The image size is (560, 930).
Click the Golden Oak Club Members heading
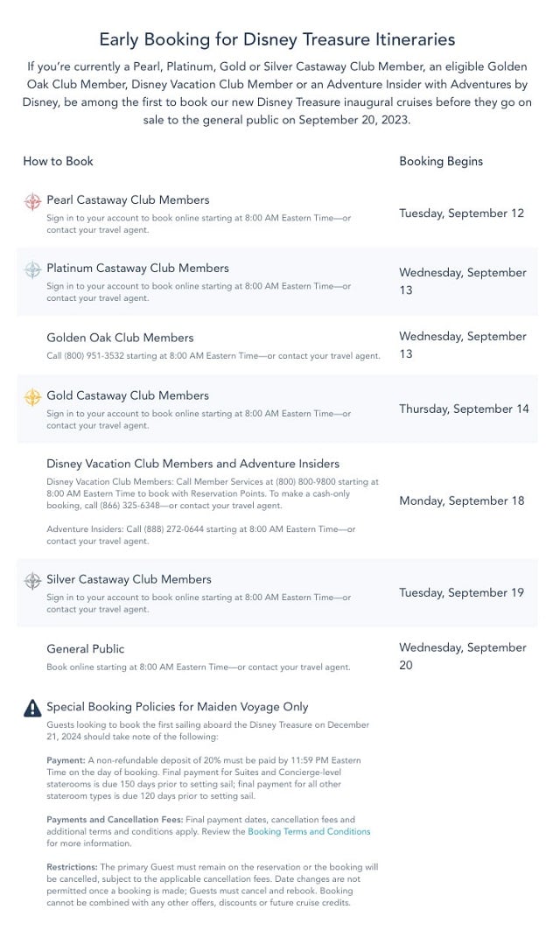120,338
